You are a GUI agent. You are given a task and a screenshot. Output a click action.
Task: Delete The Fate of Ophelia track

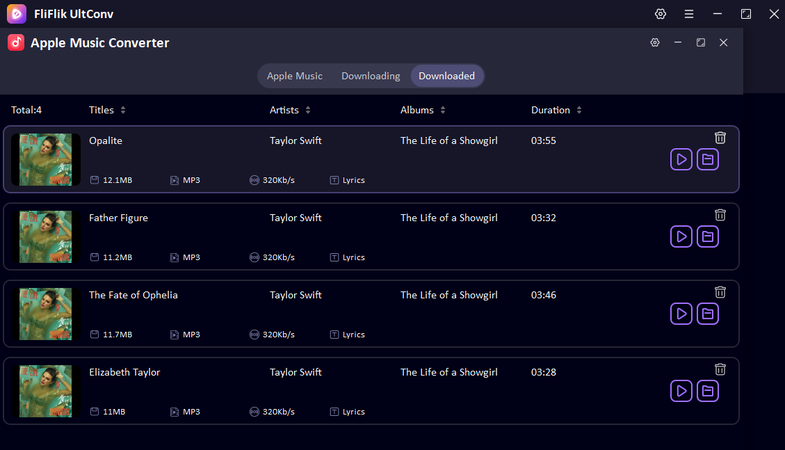coord(720,292)
